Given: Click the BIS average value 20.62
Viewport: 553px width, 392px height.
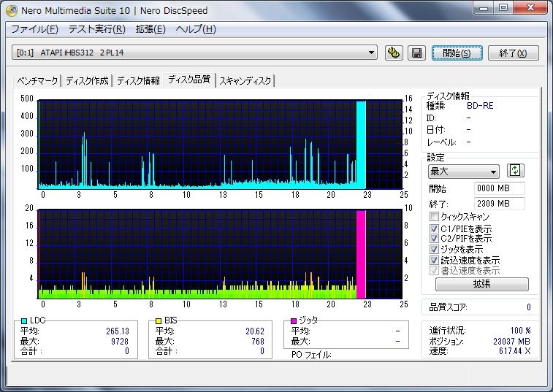Looking at the screenshot, I should coord(255,331).
